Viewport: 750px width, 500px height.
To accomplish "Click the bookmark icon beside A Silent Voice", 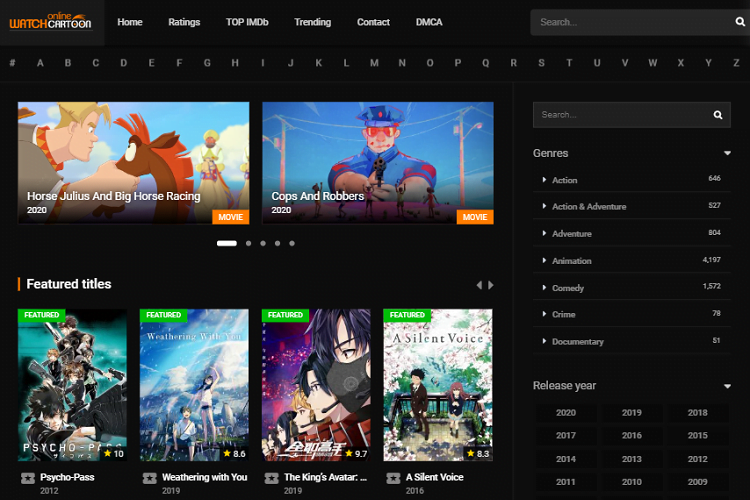I will tap(393, 478).
